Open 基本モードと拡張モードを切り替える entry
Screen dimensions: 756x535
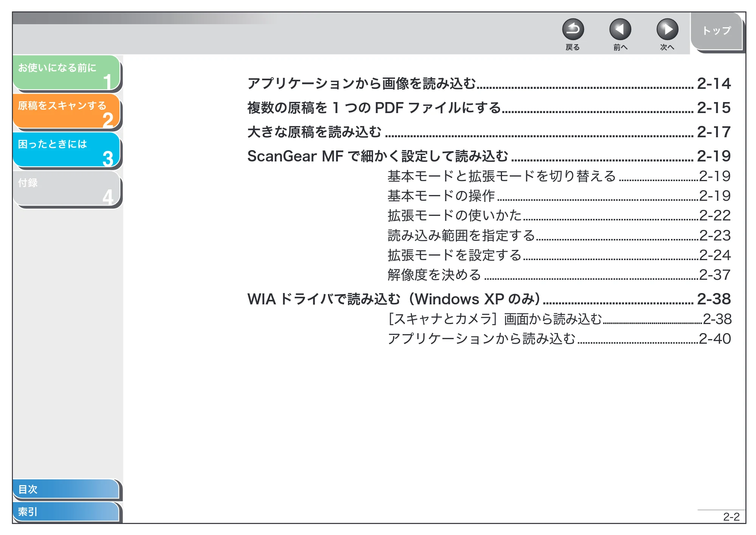pos(559,176)
